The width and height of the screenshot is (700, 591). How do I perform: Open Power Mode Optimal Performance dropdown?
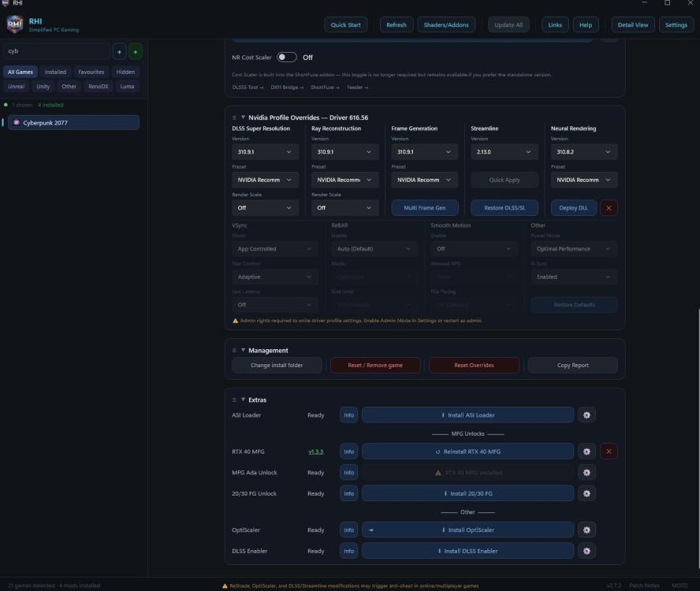coord(574,249)
